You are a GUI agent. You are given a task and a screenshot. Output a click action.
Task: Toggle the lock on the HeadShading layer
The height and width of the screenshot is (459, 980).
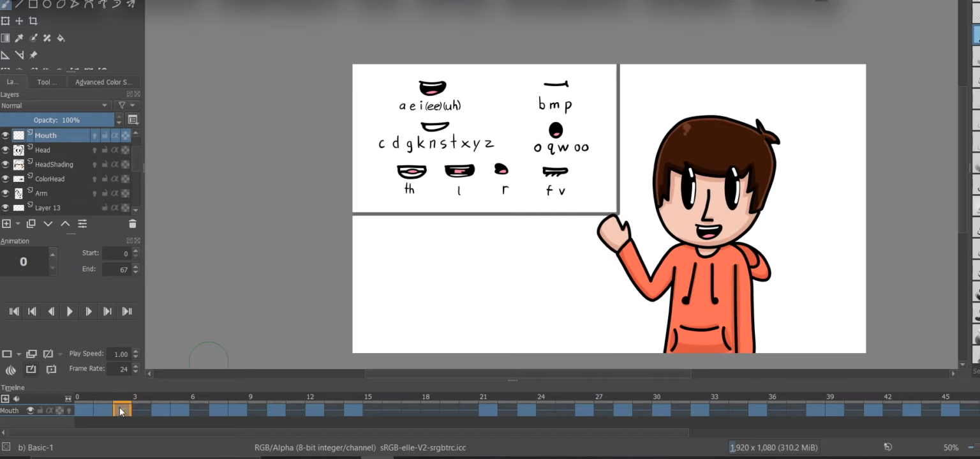tap(105, 165)
